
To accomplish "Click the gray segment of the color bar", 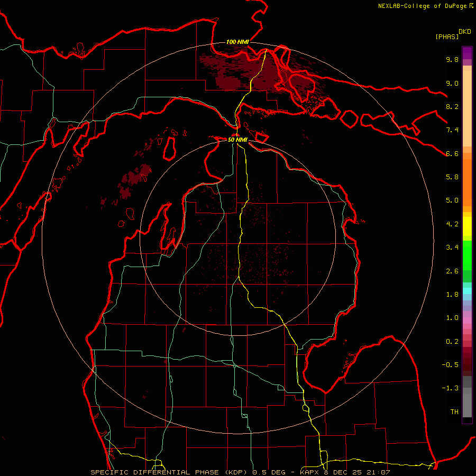I will (x=467, y=397).
